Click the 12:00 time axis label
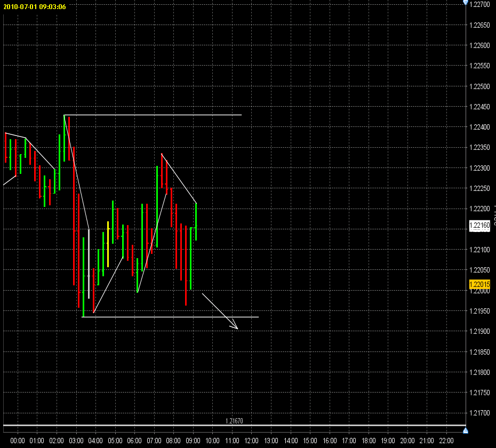The image size is (496, 448). click(x=252, y=441)
